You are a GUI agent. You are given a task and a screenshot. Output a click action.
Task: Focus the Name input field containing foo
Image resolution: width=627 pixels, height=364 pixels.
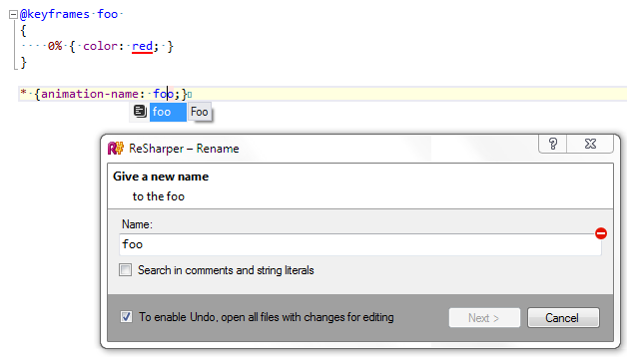359,244
